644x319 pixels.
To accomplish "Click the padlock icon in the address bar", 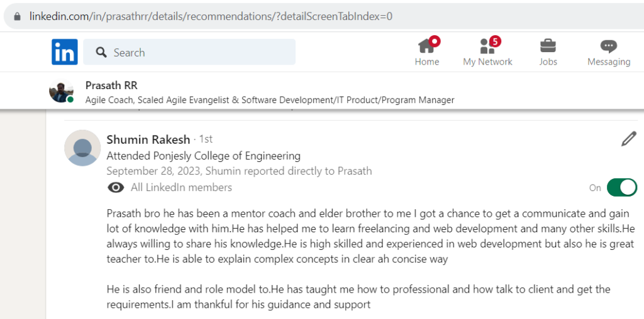I will pyautogui.click(x=17, y=16).
